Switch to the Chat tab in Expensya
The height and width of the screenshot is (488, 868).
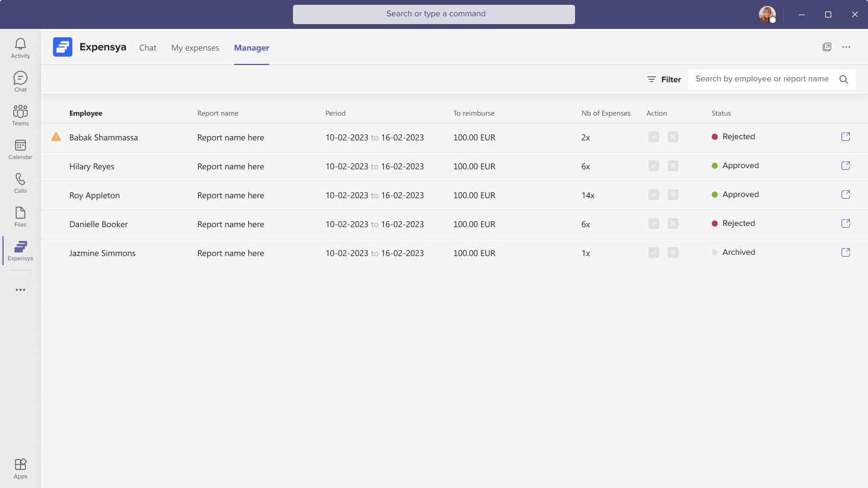pos(148,48)
